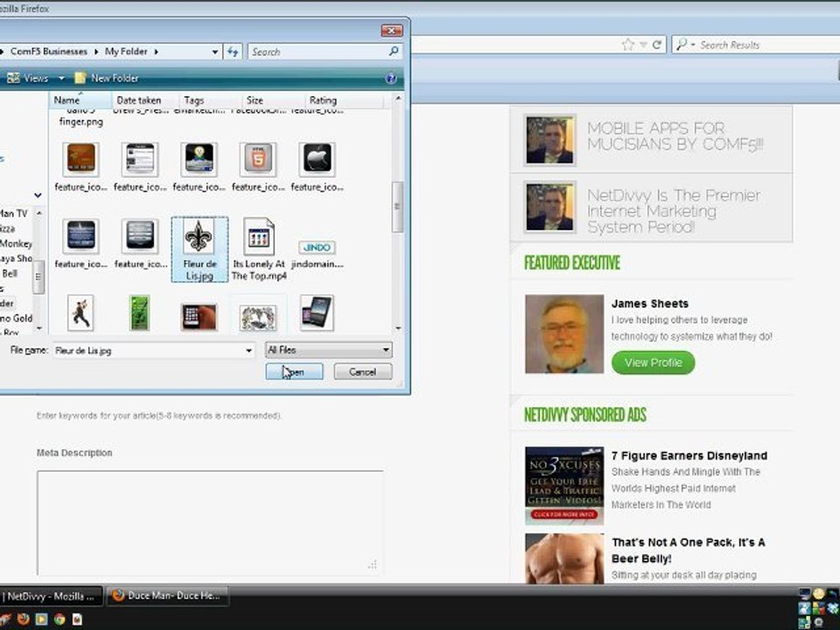Screen dimensions: 840x630
Task: Select the hand holding phone thumbnail
Action: 199,317
